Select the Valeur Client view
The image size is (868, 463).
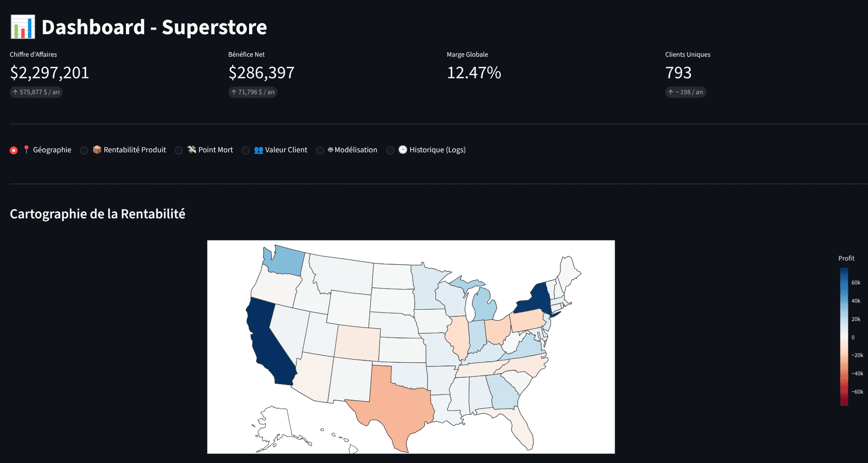(246, 150)
